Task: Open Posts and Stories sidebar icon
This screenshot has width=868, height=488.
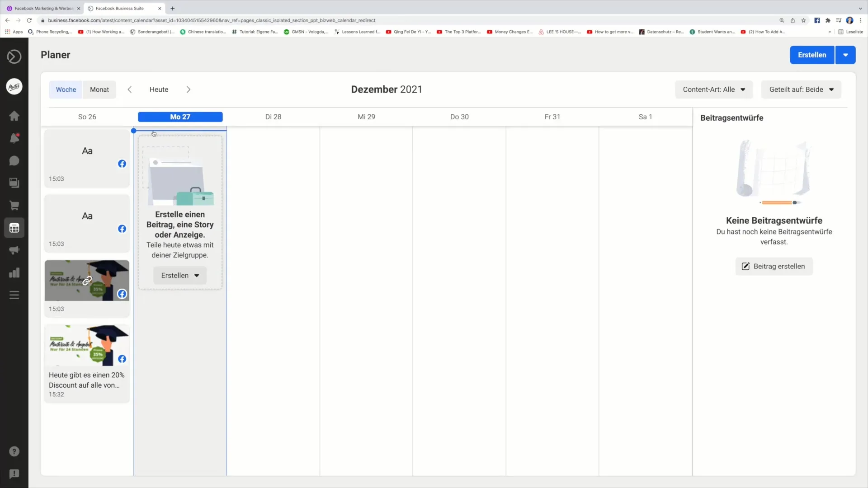Action: click(14, 183)
